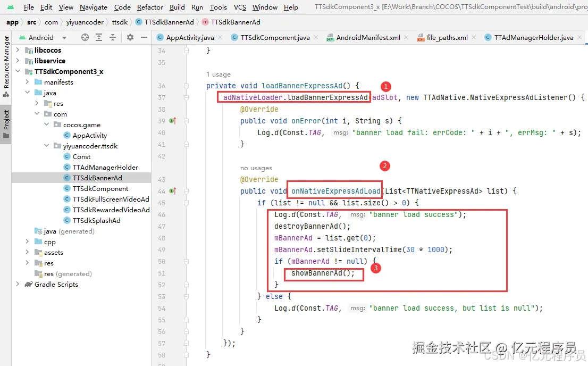The height and width of the screenshot is (366, 588).
Task: Collapse the java folder
Action: pos(27,93)
